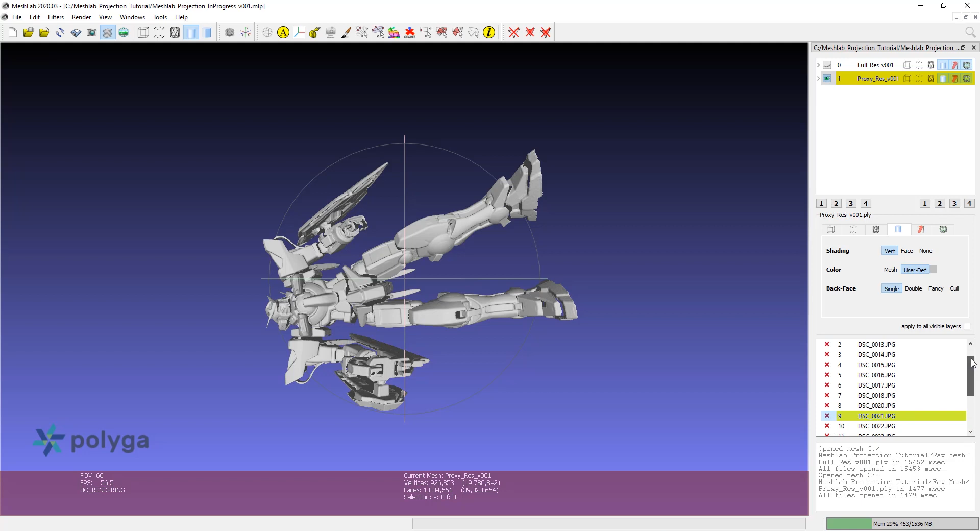This screenshot has height=531, width=980.
Task: Click the yellow Annotation 'A' tool
Action: [x=283, y=33]
